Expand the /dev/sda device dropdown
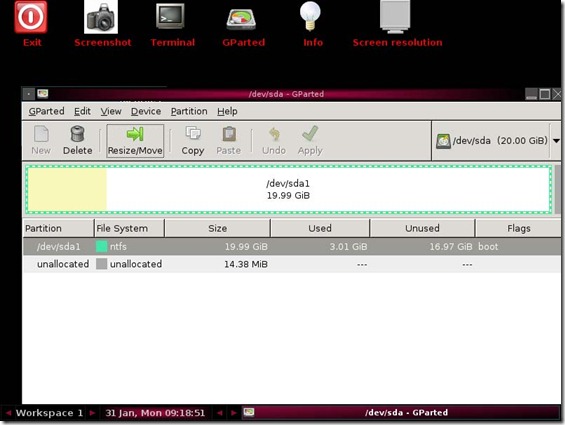 (556, 141)
